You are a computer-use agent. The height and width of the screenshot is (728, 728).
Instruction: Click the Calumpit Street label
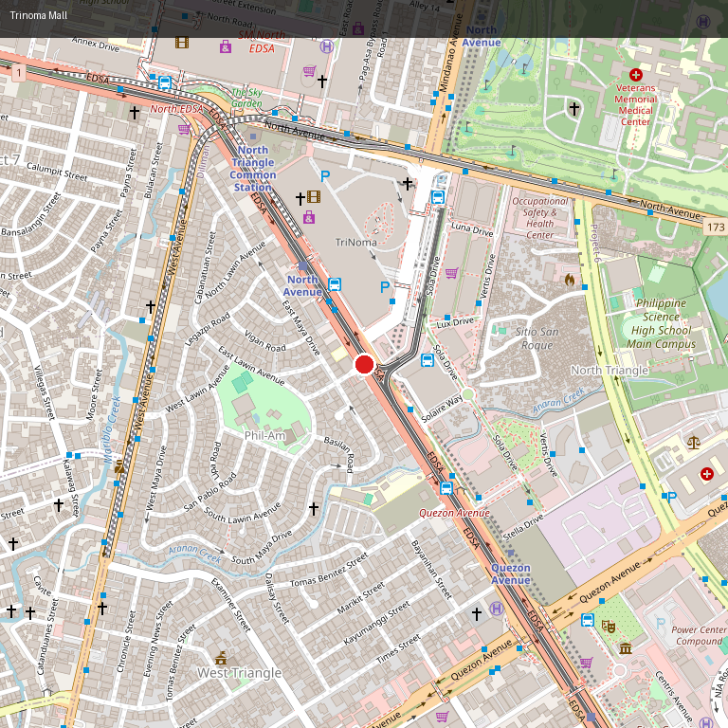tap(57, 172)
